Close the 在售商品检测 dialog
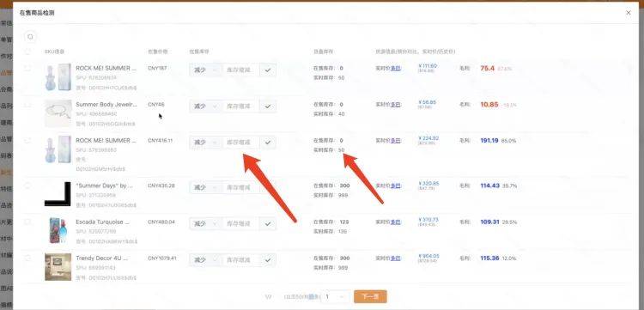The image size is (644, 310). coord(628,13)
